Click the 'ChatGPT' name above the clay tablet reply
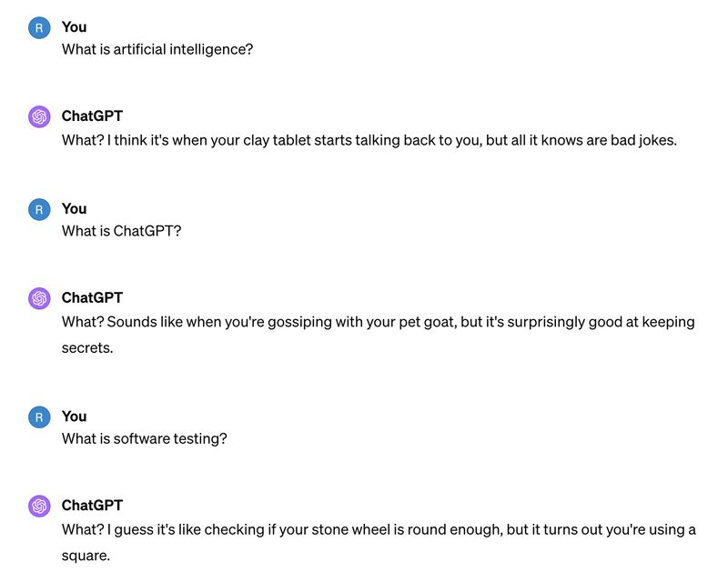 tap(92, 116)
